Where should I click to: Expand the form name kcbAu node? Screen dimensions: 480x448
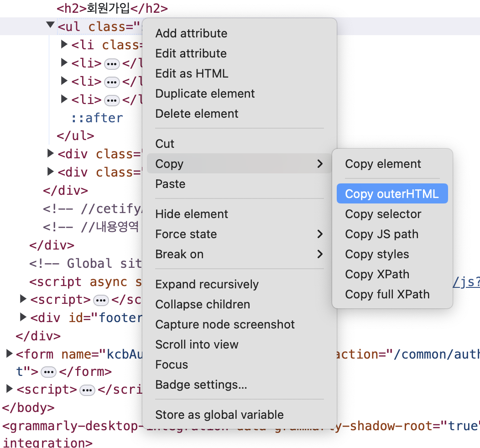coord(9,354)
